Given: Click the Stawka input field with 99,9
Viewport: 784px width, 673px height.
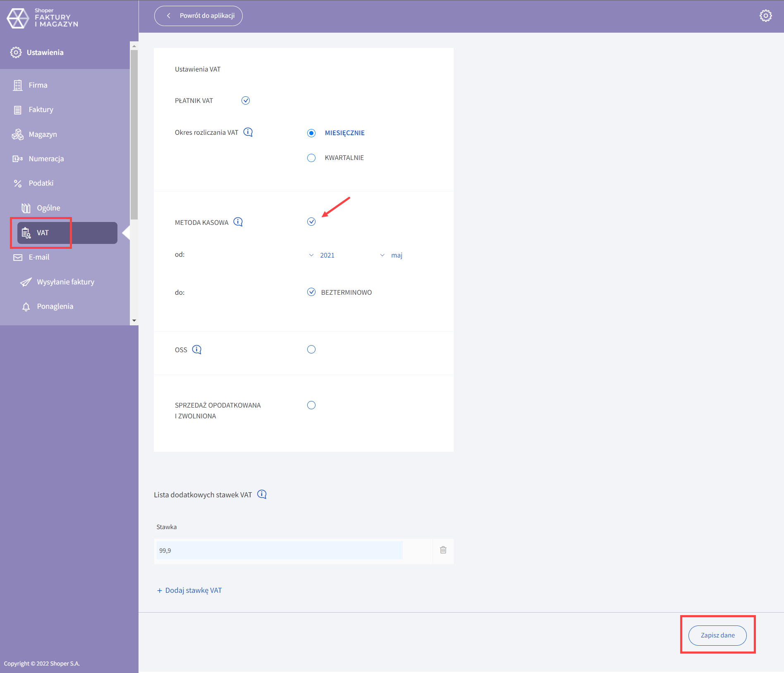Looking at the screenshot, I should coord(279,550).
